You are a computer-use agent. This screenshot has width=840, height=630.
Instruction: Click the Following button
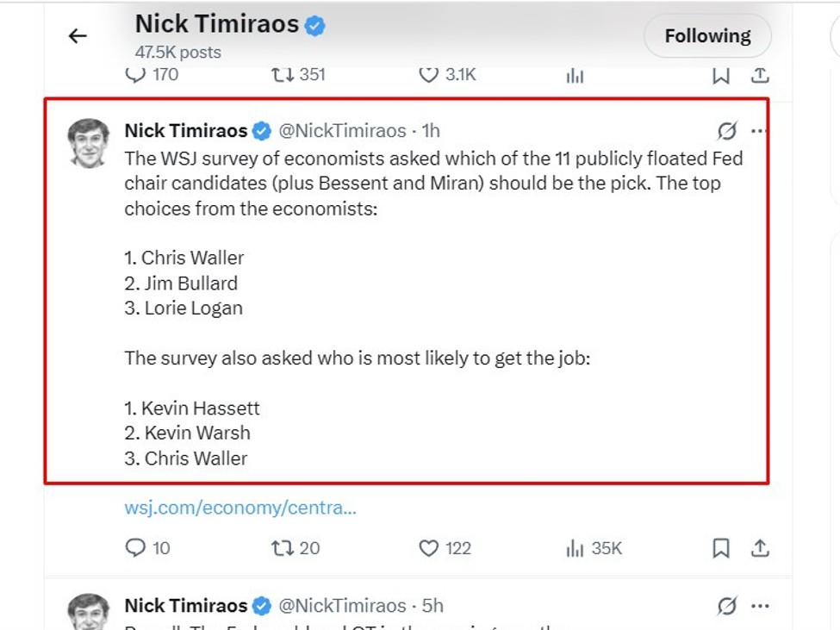707,36
